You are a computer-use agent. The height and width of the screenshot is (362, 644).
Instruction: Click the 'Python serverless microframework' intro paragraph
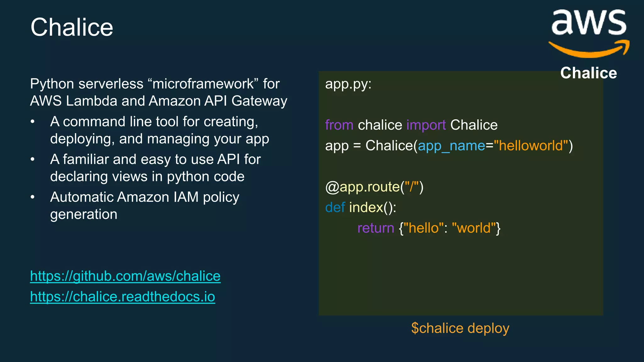[158, 92]
